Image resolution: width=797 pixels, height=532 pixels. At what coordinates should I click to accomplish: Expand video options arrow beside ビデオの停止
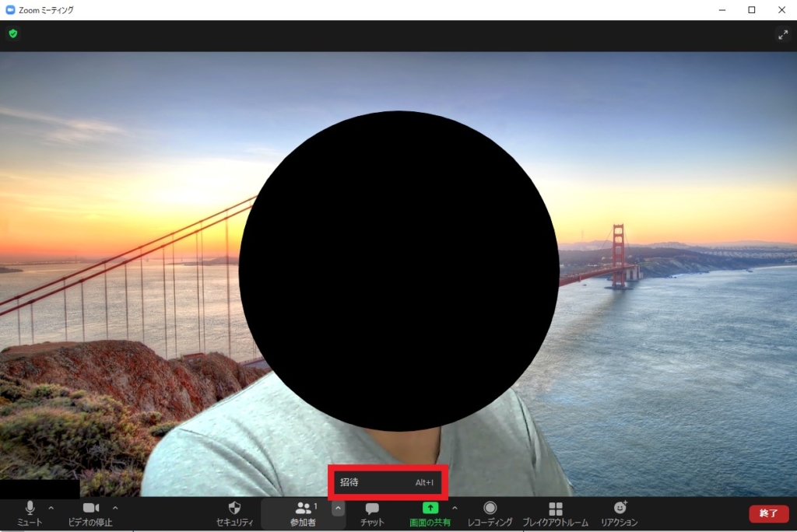click(x=115, y=508)
